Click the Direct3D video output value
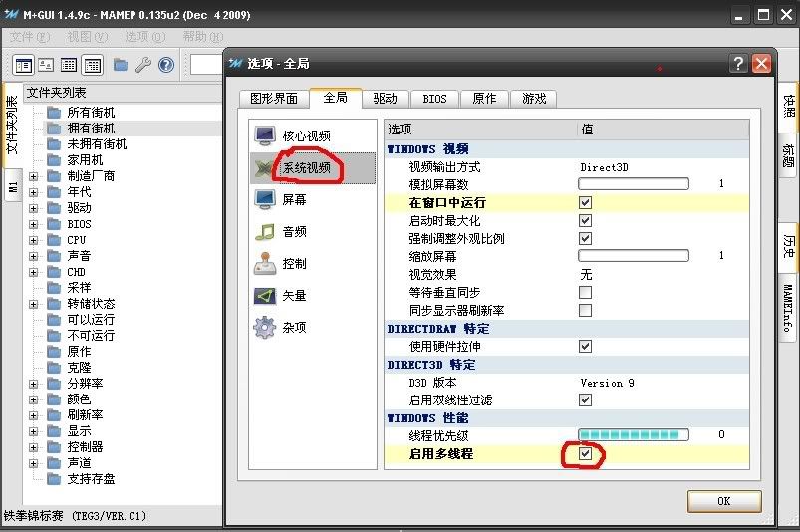Viewport: 800px width, 532px height. pos(604,167)
